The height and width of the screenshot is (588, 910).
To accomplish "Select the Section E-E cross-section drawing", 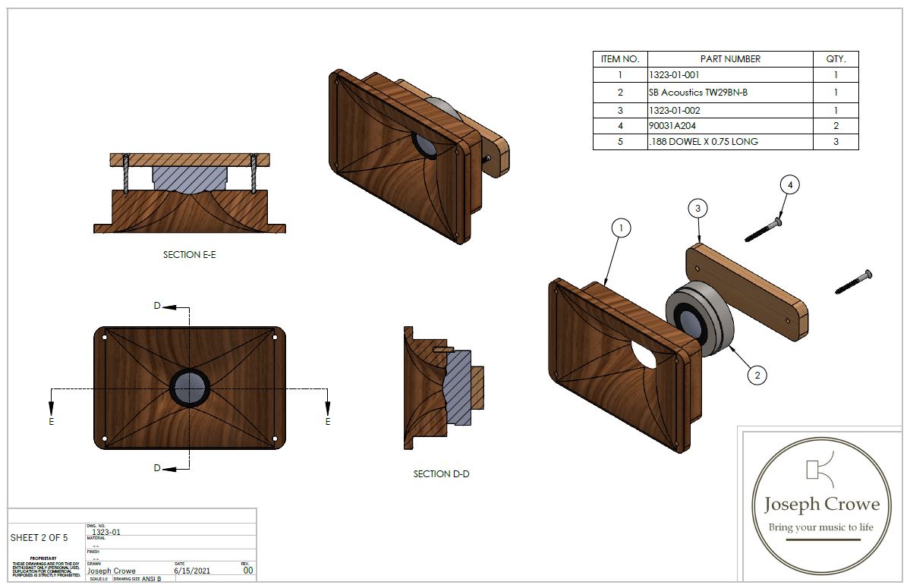I will pyautogui.click(x=190, y=193).
